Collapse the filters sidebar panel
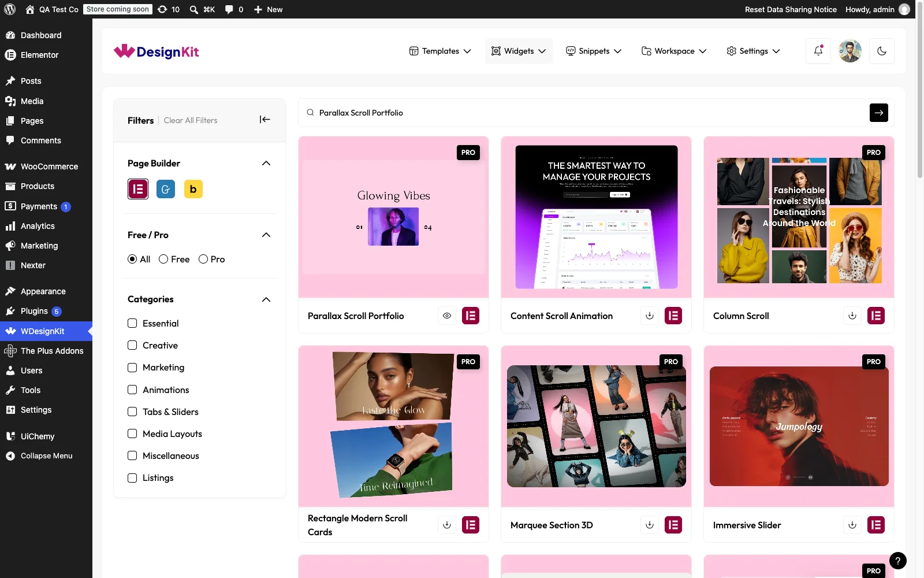924x578 pixels. [x=265, y=120]
